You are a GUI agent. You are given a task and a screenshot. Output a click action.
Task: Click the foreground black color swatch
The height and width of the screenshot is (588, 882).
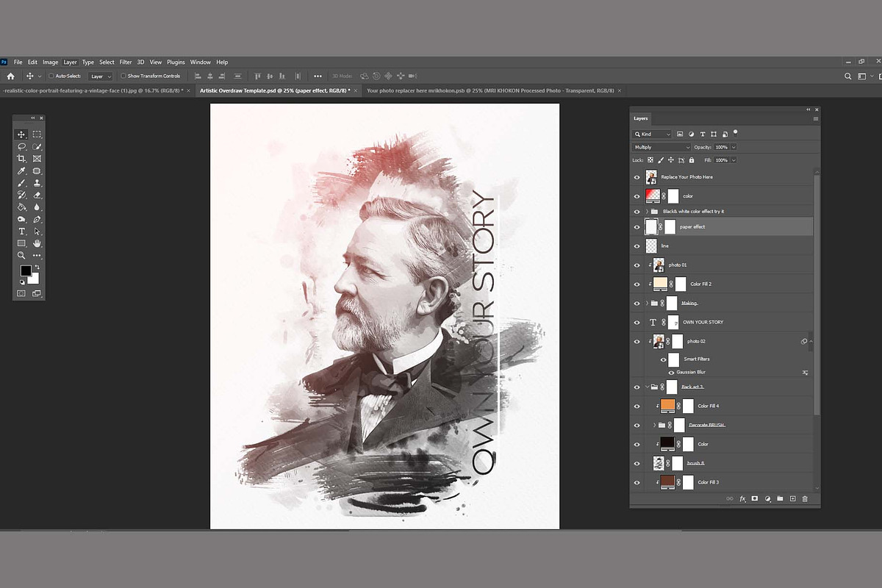tap(25, 271)
